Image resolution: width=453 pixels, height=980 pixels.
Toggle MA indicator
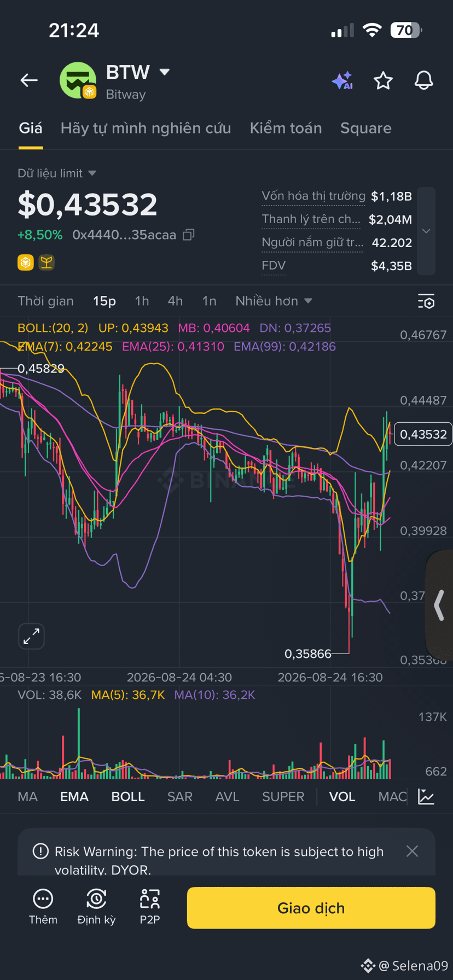[28, 796]
